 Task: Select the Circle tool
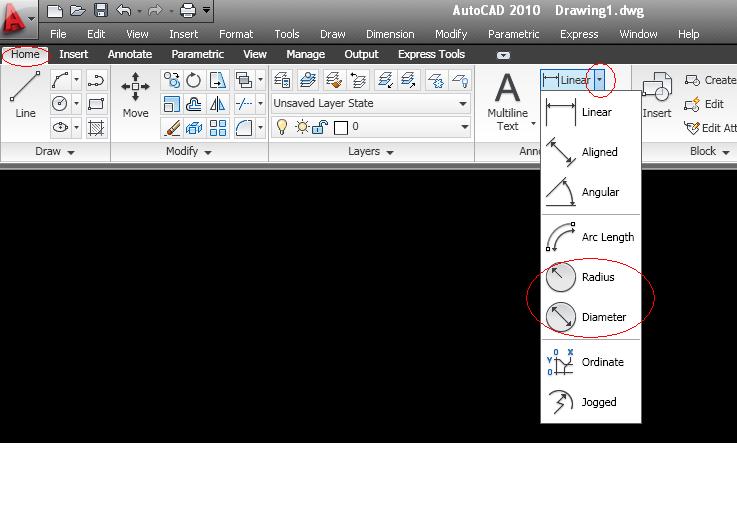pyautogui.click(x=60, y=103)
